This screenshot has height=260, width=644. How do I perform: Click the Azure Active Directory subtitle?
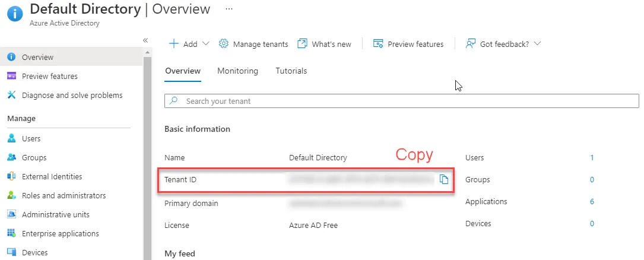pos(65,23)
